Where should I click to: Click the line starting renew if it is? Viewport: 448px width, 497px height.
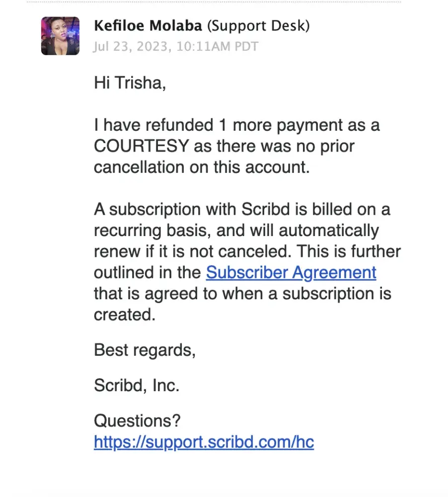click(x=247, y=251)
